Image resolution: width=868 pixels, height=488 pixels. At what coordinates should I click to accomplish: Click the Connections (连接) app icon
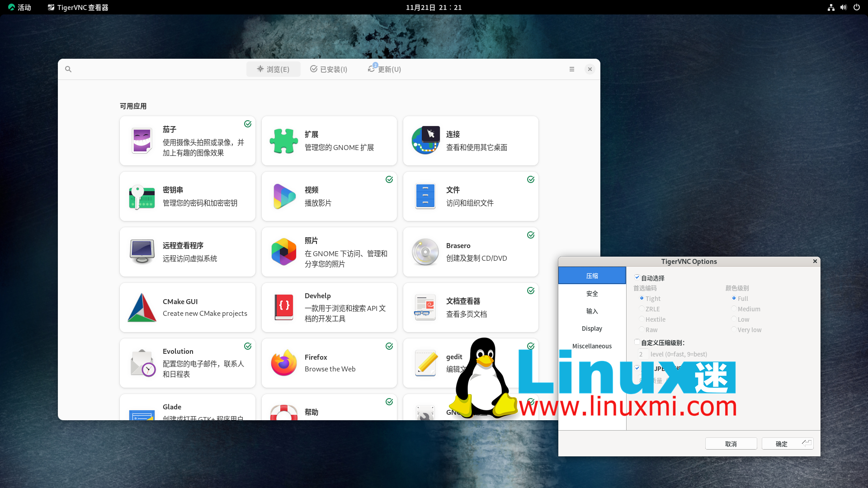click(425, 140)
